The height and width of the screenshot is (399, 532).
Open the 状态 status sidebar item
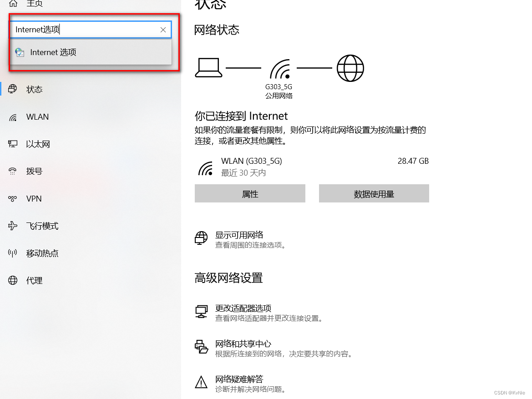[x=34, y=89]
